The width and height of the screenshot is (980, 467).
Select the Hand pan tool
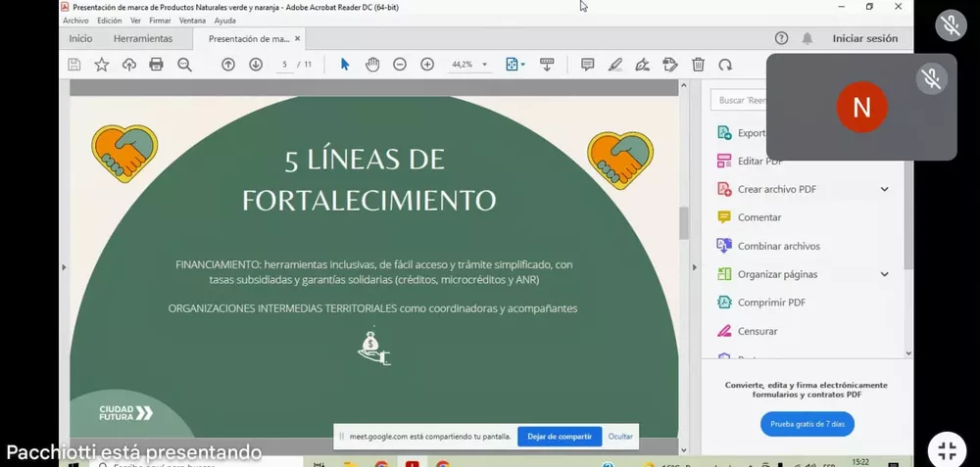(372, 65)
